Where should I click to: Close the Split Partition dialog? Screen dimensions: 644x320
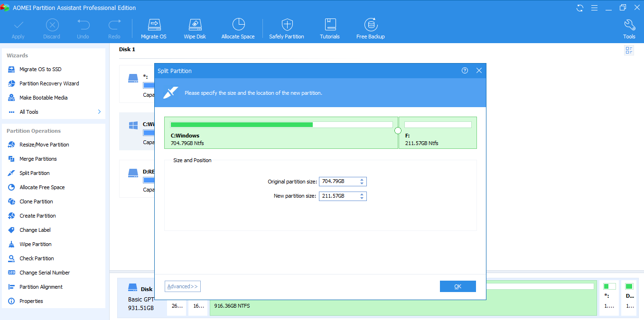coord(479,71)
